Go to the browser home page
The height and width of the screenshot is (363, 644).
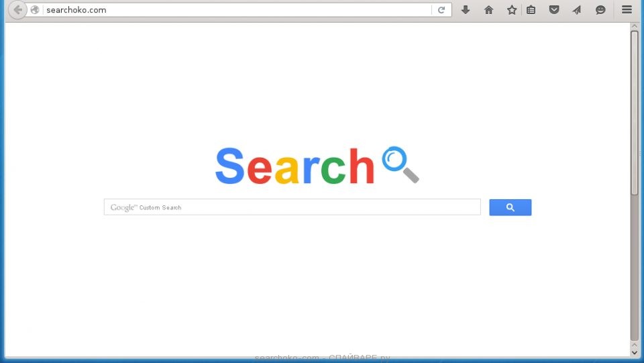click(x=489, y=10)
